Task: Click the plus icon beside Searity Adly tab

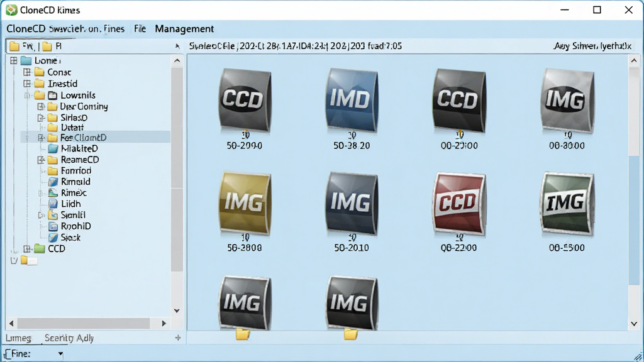Action: click(x=178, y=337)
